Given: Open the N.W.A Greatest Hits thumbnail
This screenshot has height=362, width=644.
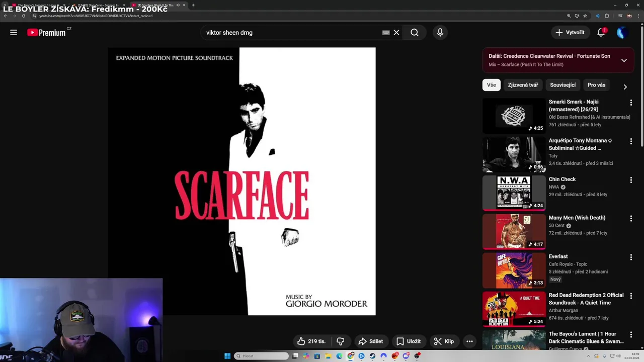Looking at the screenshot, I should (514, 193).
